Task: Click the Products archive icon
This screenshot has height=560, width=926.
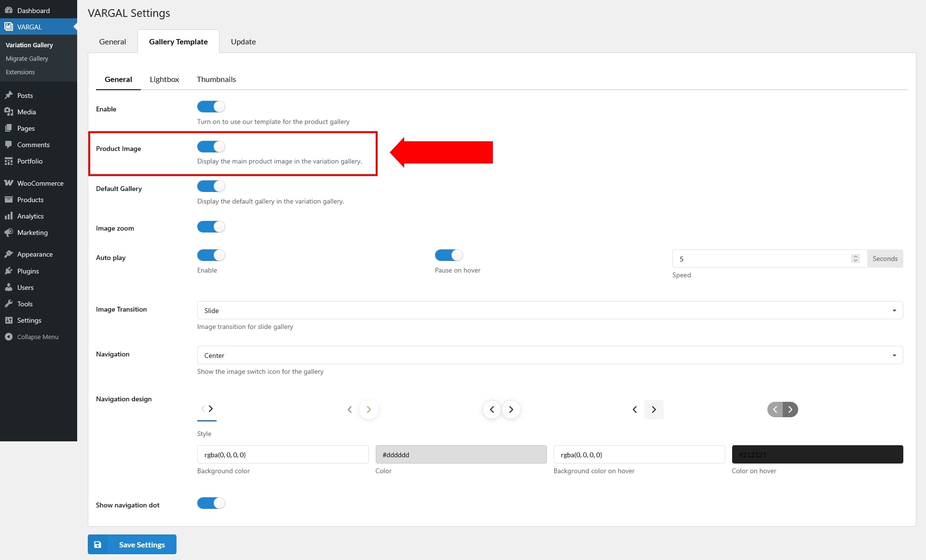Action: (9, 200)
